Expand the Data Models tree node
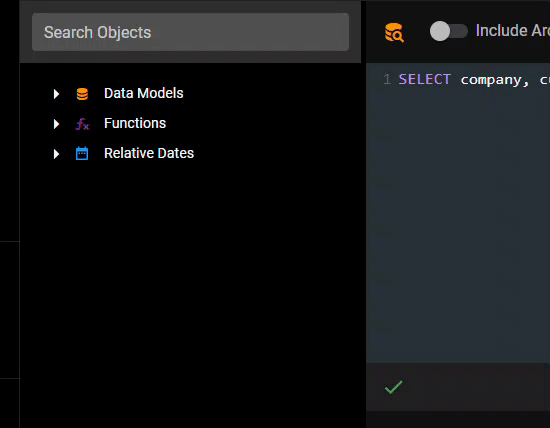This screenshot has width=550, height=428. (x=56, y=94)
